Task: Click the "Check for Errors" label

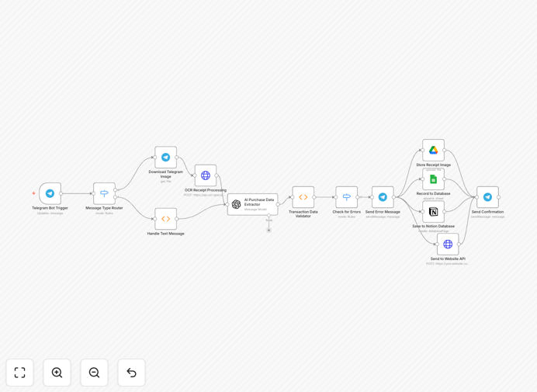Action: pyautogui.click(x=347, y=212)
